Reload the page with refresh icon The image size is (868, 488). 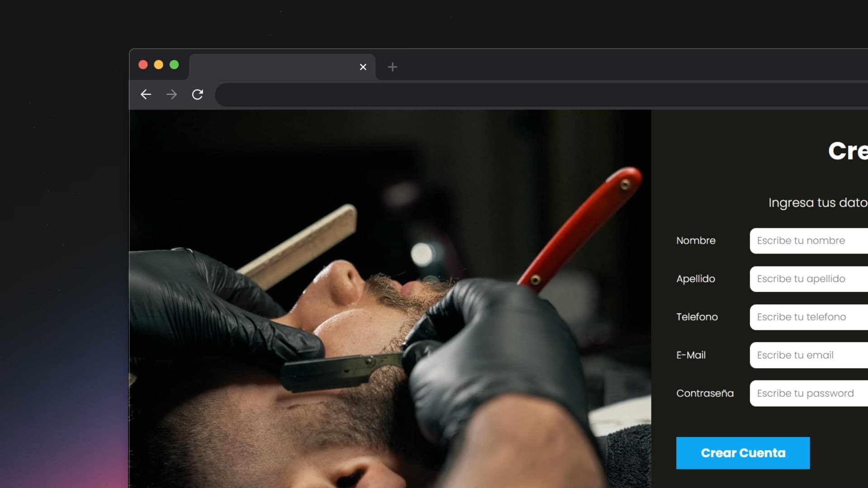coord(198,94)
